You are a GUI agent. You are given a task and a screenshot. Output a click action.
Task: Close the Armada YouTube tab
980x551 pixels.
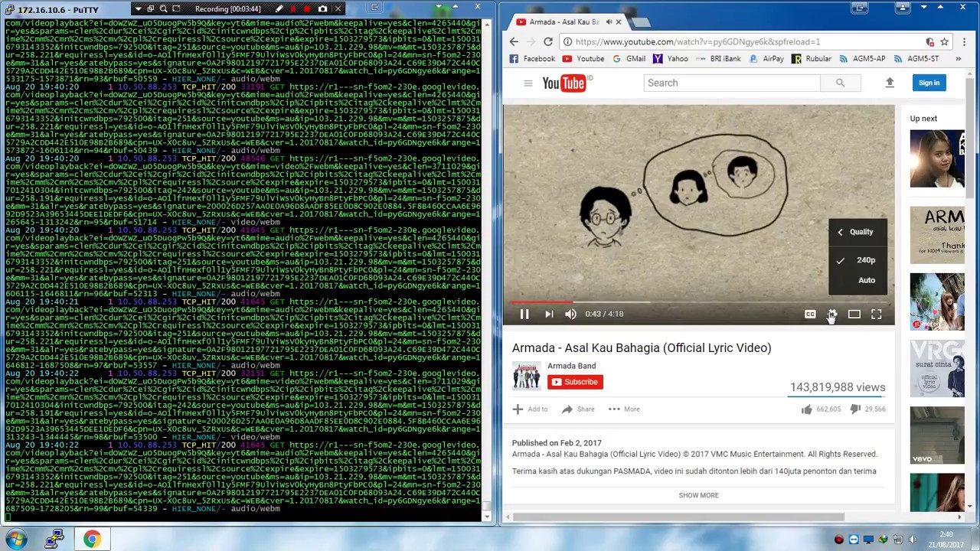click(619, 21)
